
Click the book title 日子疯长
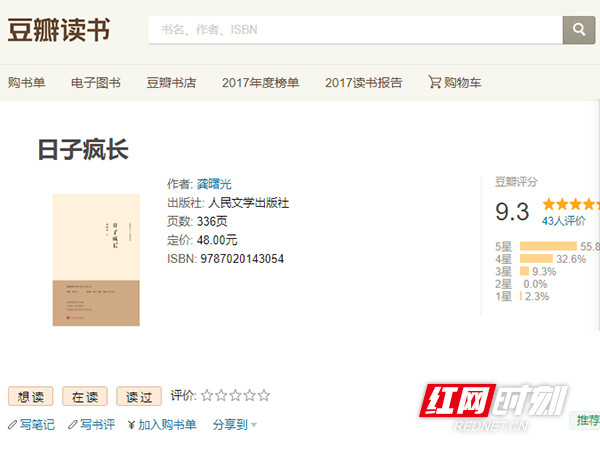click(83, 150)
